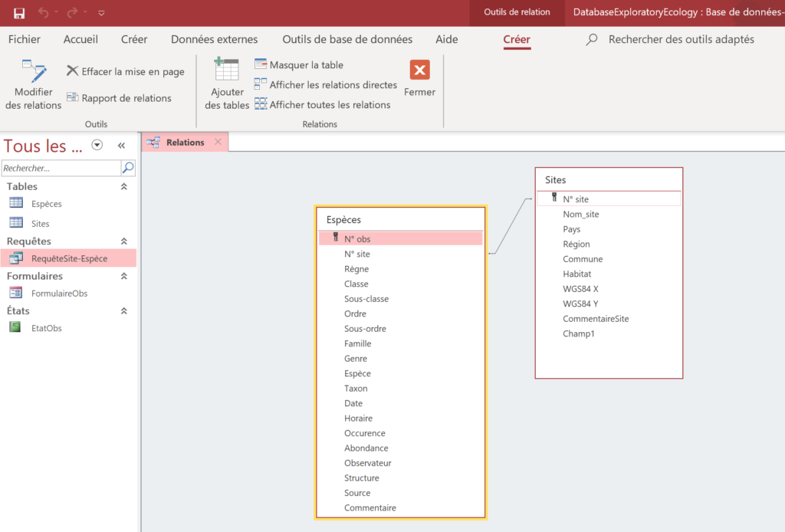Select the Famille field
This screenshot has width=785, height=532.
[x=400, y=343]
